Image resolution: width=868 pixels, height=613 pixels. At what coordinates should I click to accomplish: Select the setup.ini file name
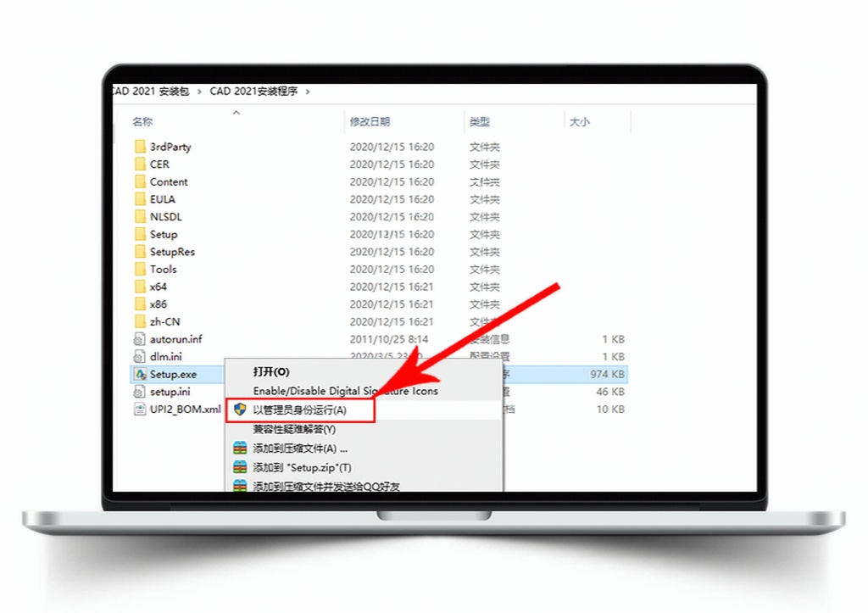[170, 392]
